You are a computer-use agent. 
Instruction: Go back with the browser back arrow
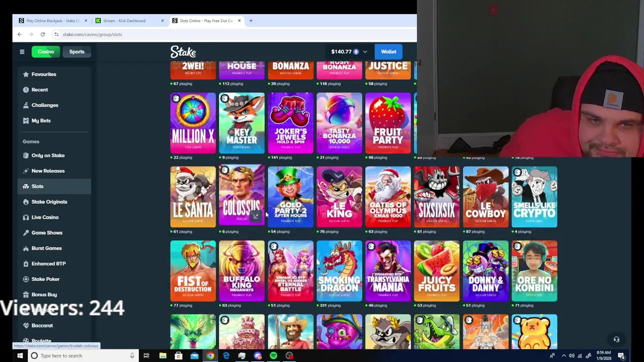20,34
